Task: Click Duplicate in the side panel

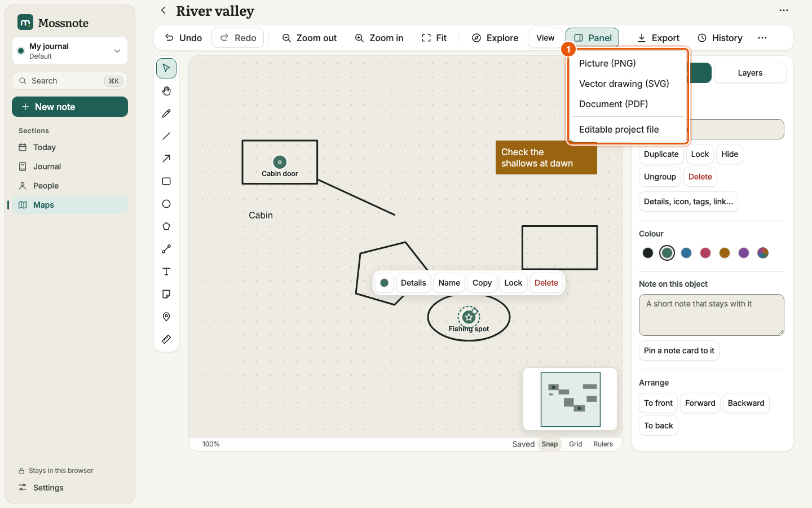Action: click(x=661, y=154)
